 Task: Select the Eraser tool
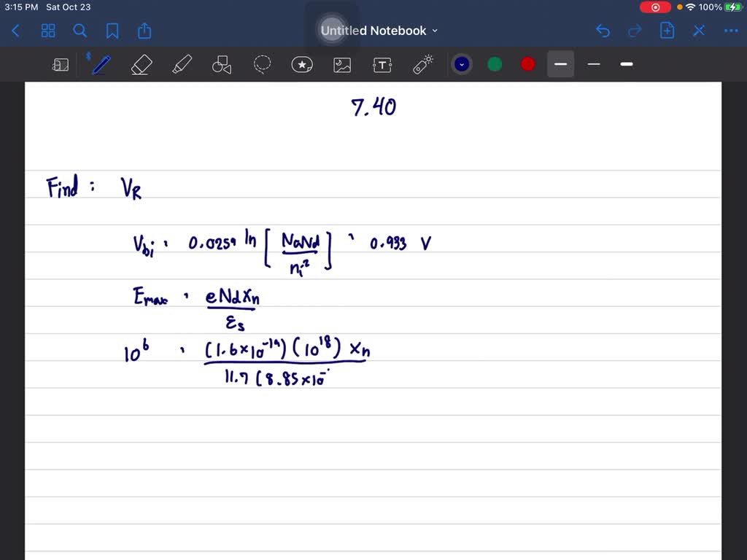click(141, 64)
